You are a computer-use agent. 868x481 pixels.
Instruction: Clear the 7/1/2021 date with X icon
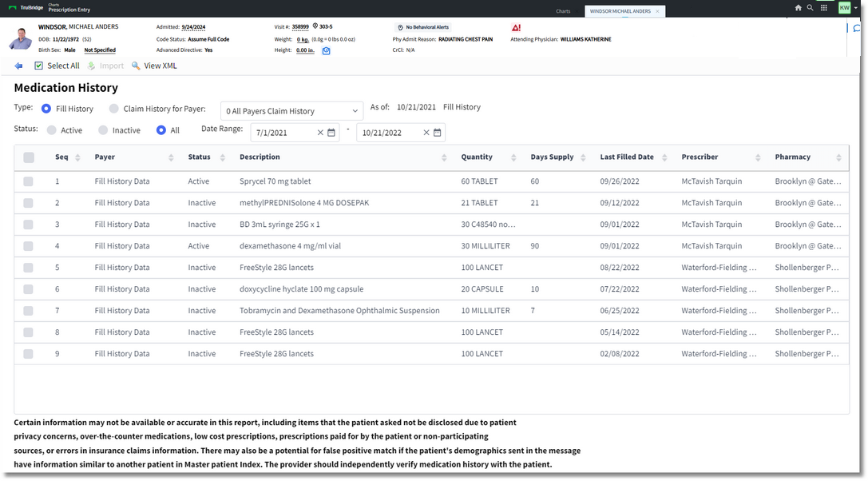(x=320, y=133)
